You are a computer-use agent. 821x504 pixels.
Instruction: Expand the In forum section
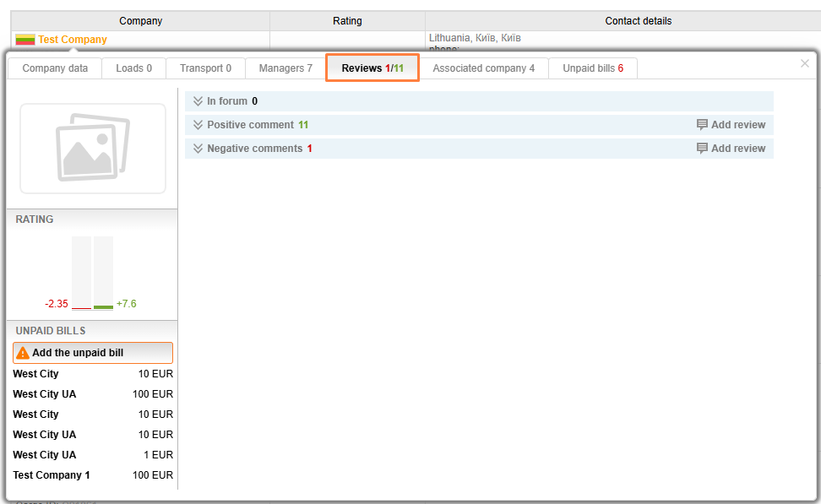[198, 101]
